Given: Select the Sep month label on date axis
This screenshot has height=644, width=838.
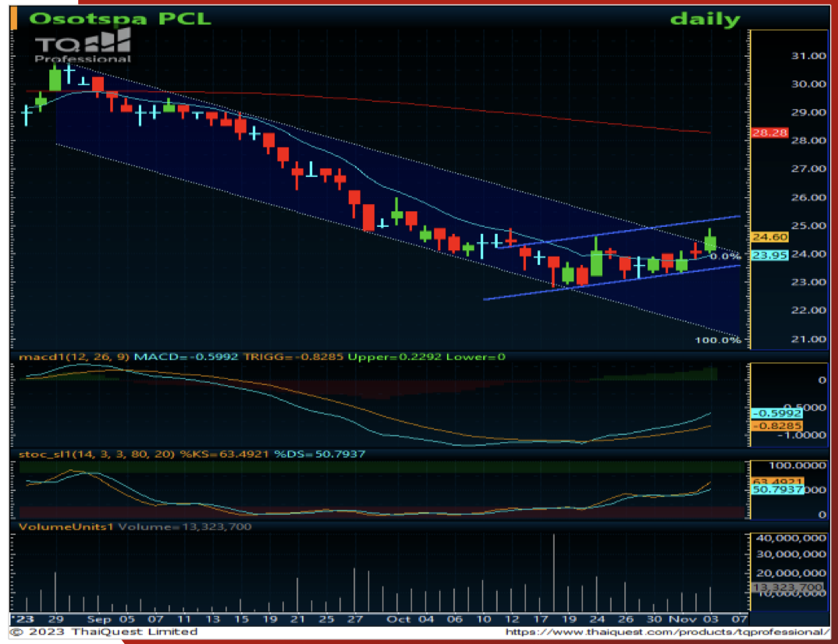Looking at the screenshot, I should pos(98,619).
